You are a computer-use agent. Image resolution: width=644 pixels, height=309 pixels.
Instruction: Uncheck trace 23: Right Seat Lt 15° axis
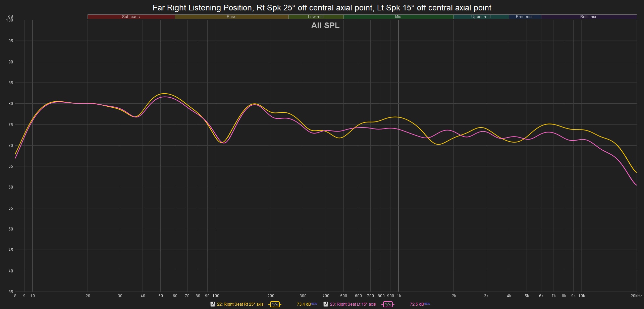326,304
